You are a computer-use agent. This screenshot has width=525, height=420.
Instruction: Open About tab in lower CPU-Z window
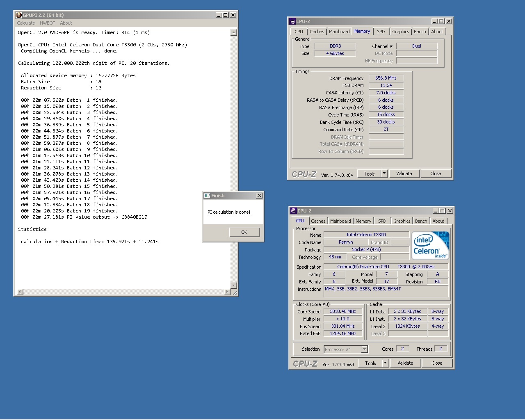[x=438, y=221]
